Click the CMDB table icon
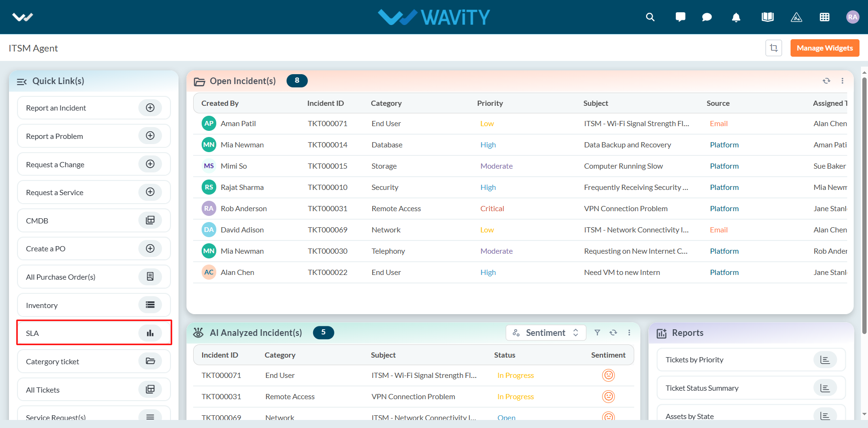868x428 pixels. [x=150, y=220]
